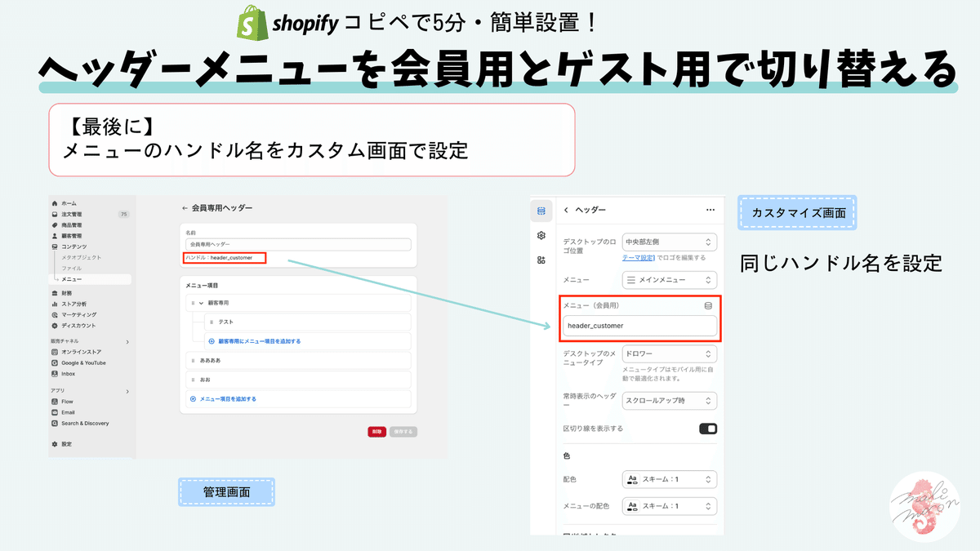This screenshot has width=980, height=551.
Task: Click the テスト submenu item row
Action: [307, 322]
